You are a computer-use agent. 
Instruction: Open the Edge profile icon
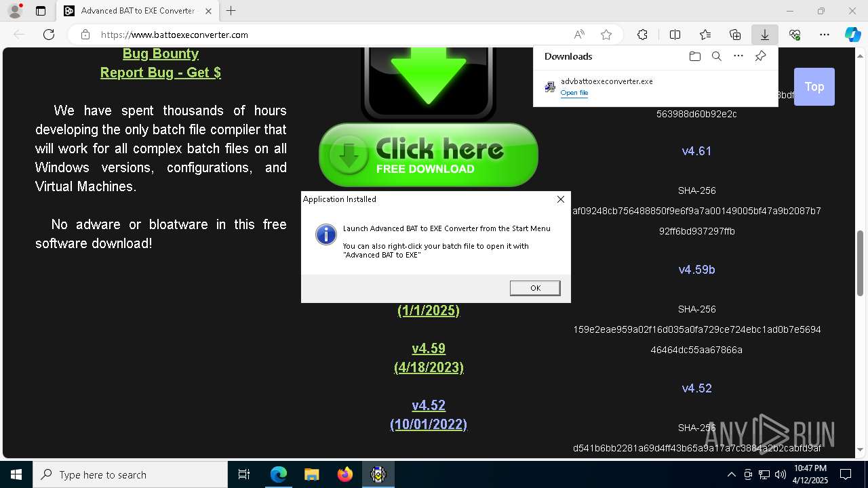(x=14, y=11)
